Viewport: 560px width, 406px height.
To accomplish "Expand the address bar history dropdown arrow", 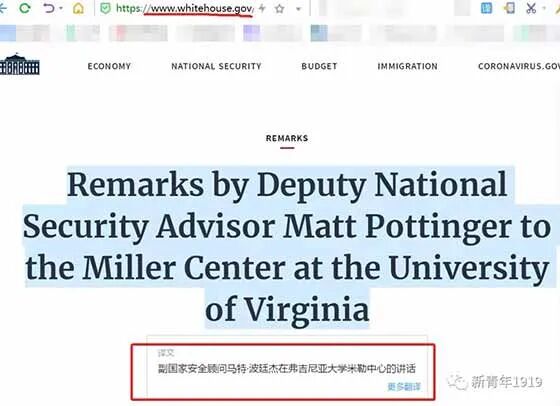I will [x=299, y=9].
